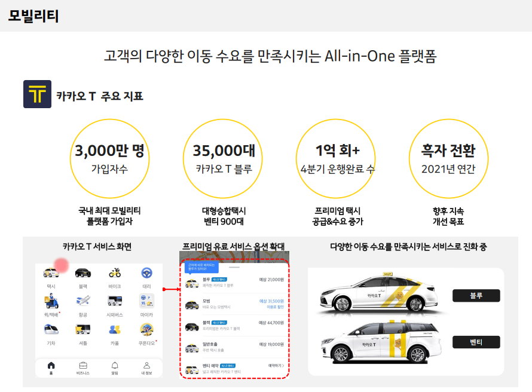
Task: Click the 카카오 T 주요 지표 heading
Action: [x=100, y=96]
